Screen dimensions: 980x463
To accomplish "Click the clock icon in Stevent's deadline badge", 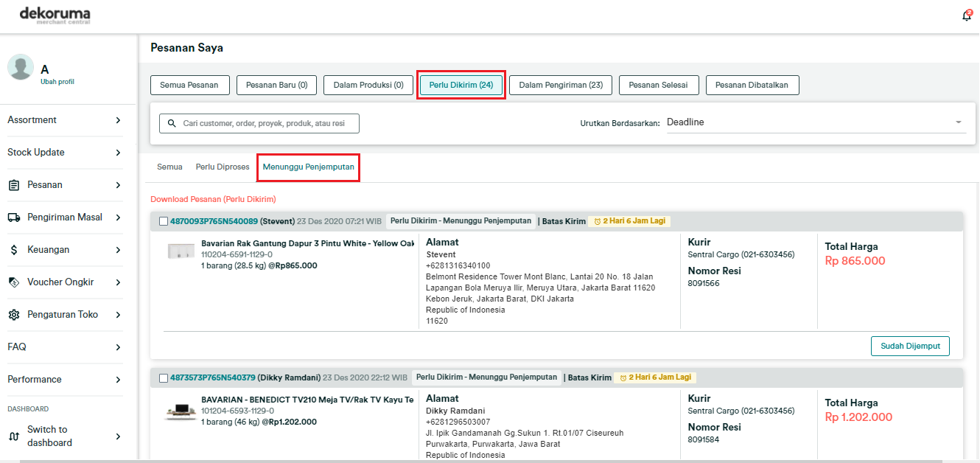I will coord(597,221).
